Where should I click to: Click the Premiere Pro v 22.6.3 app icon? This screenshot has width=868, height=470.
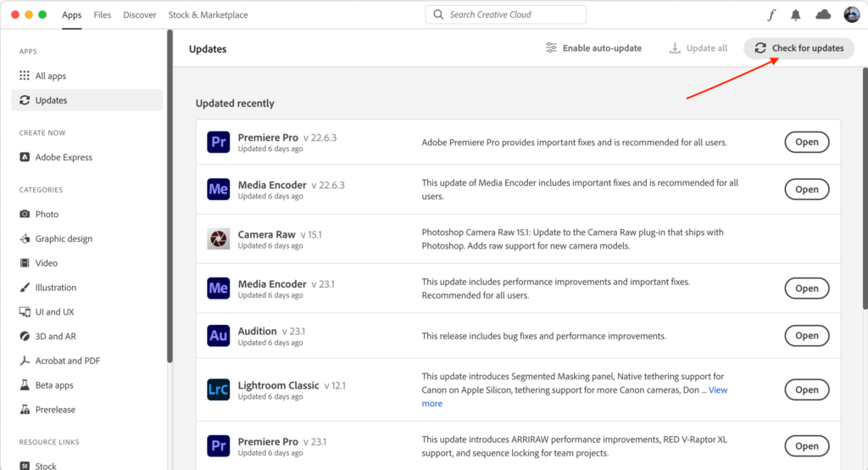pos(218,142)
